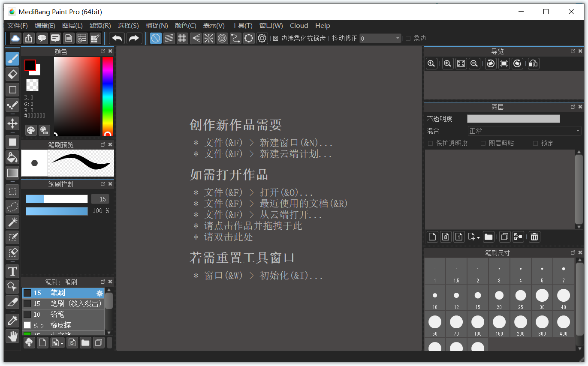
Task: Select the rectangular Selection tool
Action: pos(12,192)
